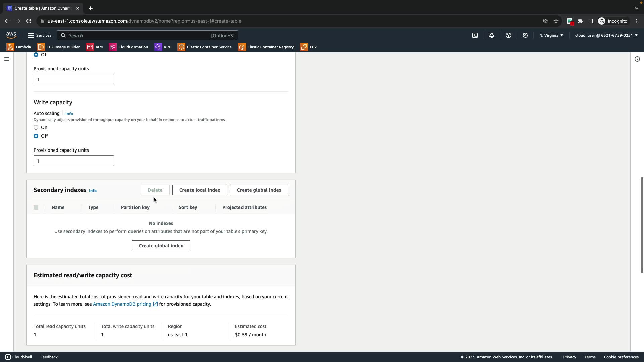Screen dimensions: 644x362
Task: Check the select-all indexes checkbox
Action: [x=36, y=207]
